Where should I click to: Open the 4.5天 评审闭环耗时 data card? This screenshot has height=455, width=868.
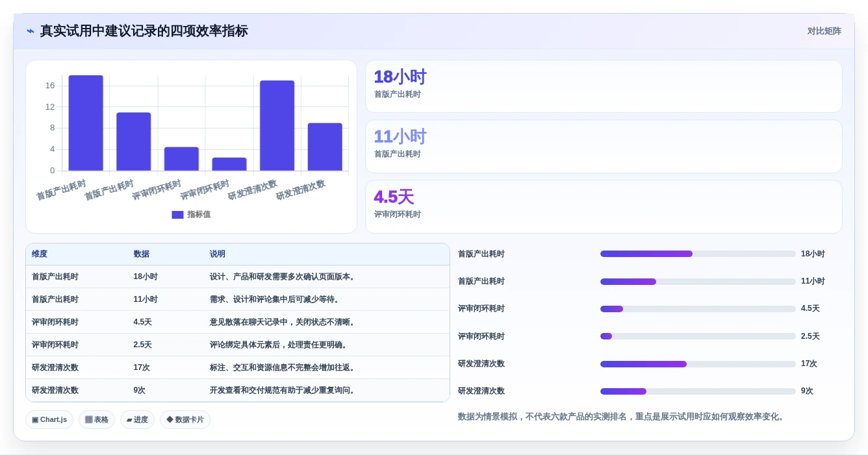(x=604, y=206)
